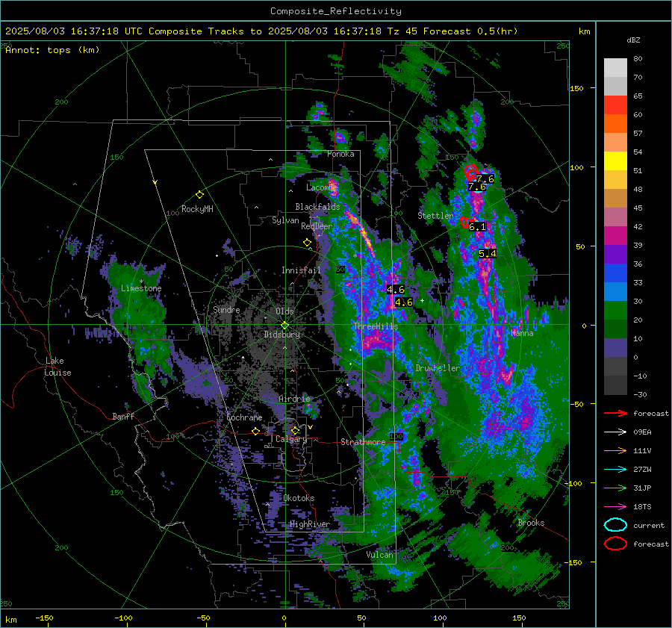Click the 150 tick on right axis

click(x=576, y=88)
